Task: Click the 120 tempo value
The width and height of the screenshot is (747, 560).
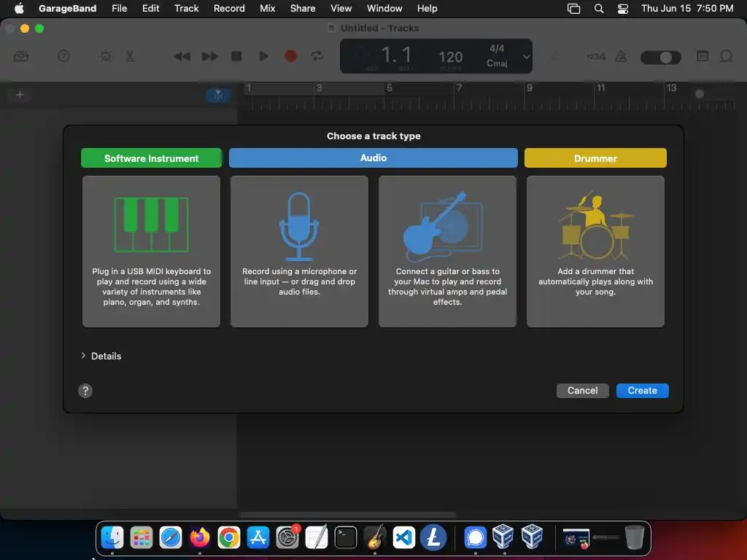Action: (450, 58)
